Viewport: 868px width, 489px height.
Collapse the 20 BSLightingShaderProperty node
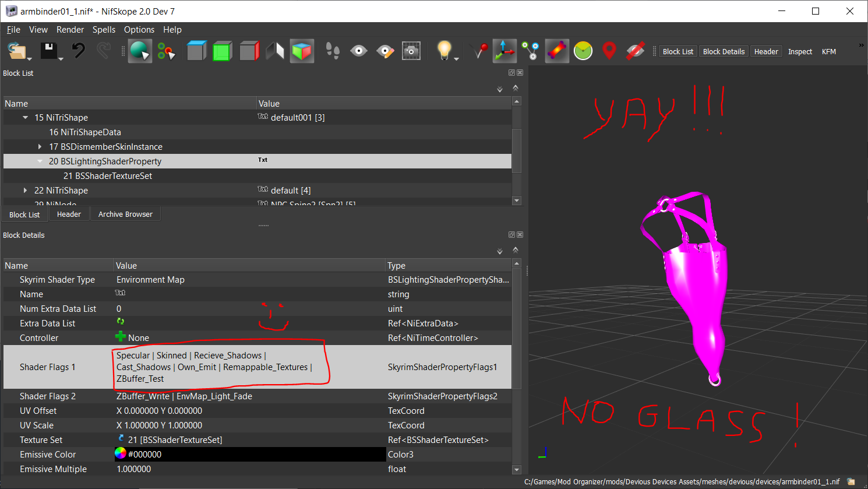pos(40,161)
